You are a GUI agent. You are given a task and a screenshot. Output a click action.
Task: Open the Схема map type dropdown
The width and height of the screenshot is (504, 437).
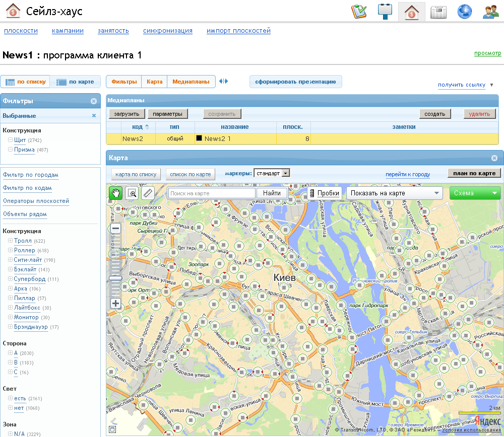475,193
